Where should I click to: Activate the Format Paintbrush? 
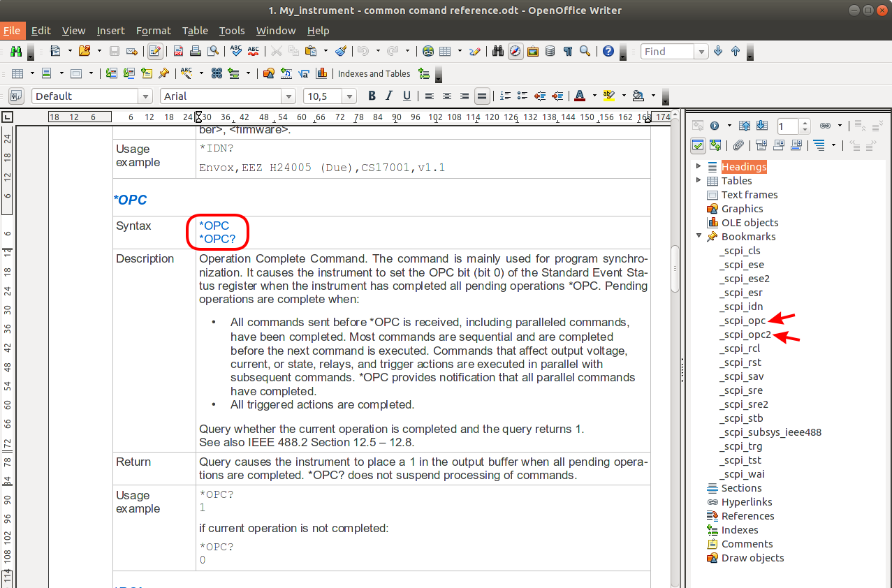341,51
